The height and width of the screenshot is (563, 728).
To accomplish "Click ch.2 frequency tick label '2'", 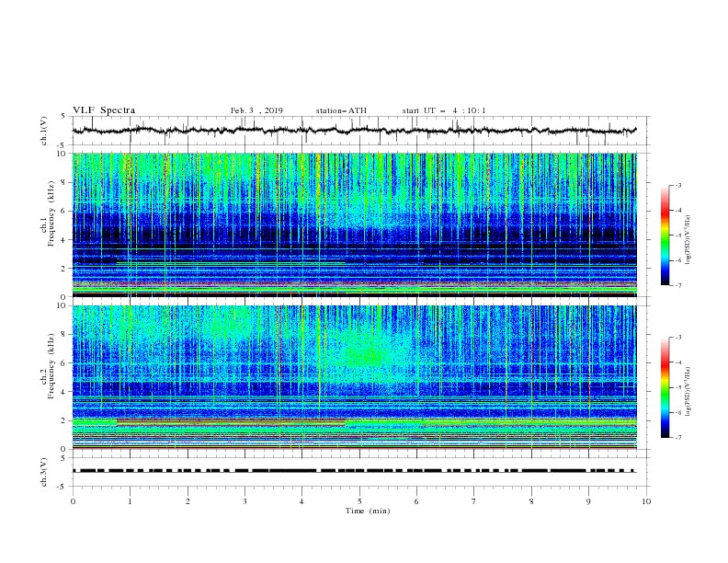I will (x=63, y=420).
